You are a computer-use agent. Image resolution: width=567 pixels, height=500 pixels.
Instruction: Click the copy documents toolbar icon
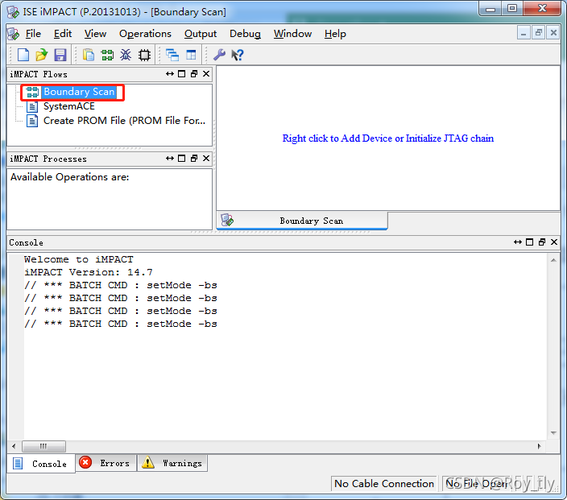pyautogui.click(x=88, y=55)
